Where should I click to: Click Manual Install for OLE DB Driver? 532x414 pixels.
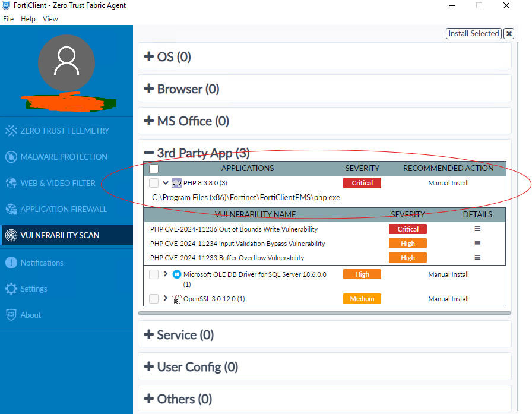pyautogui.click(x=448, y=274)
